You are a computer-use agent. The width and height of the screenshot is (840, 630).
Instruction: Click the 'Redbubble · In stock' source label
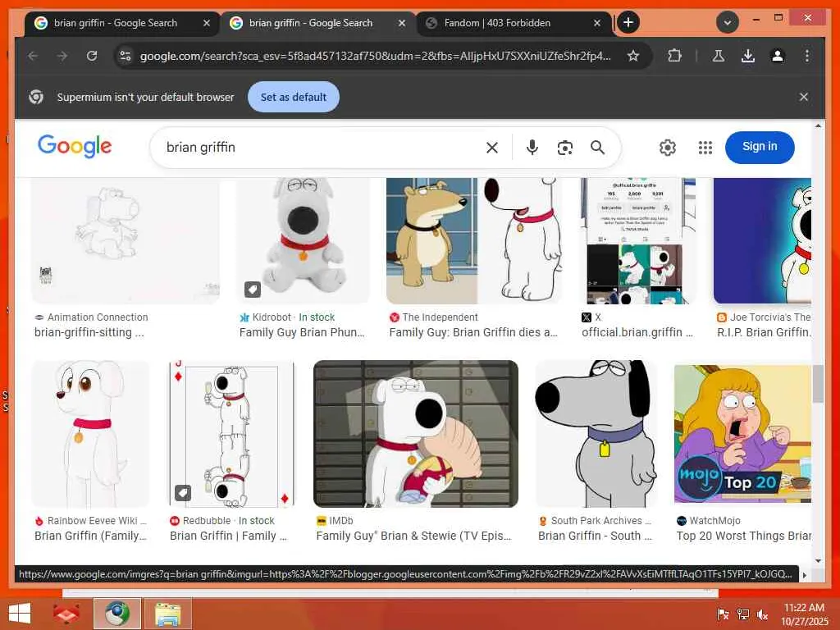[x=222, y=521]
